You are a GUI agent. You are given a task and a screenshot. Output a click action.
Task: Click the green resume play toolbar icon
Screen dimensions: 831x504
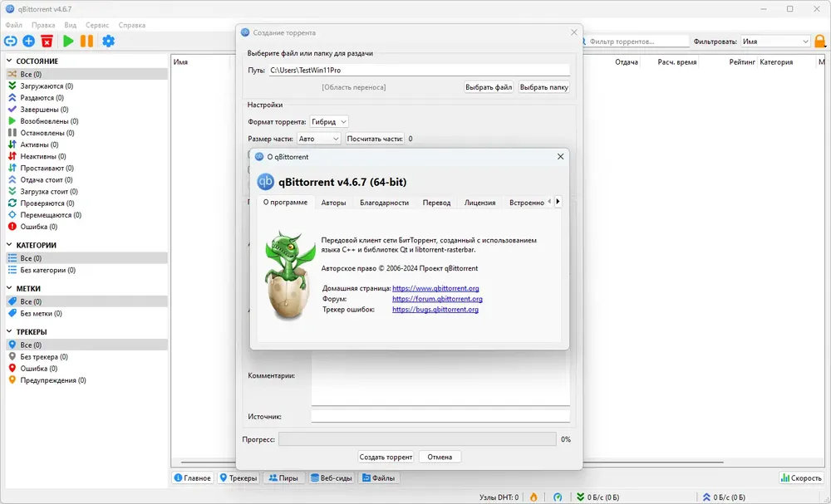(x=68, y=41)
